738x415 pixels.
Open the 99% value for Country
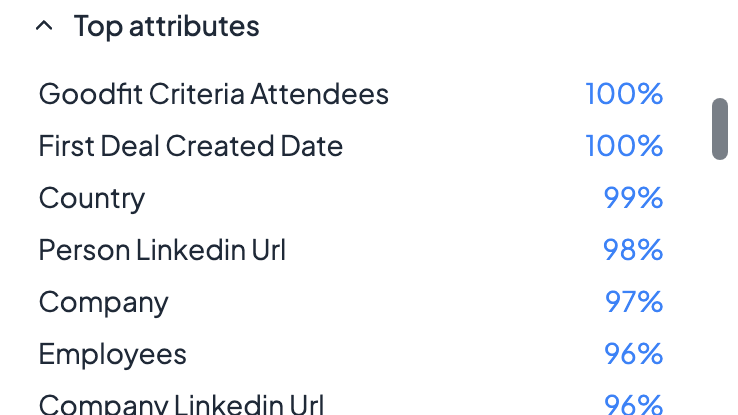[x=633, y=198]
